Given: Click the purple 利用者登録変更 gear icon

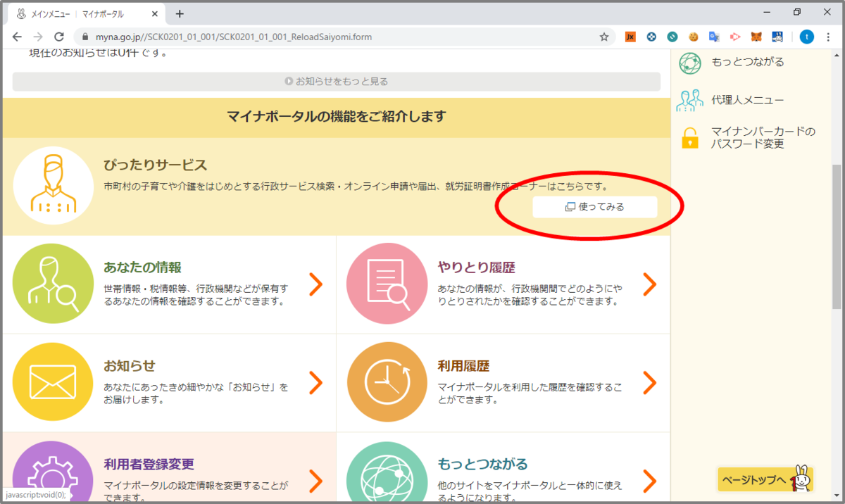Looking at the screenshot, I should 53,472.
